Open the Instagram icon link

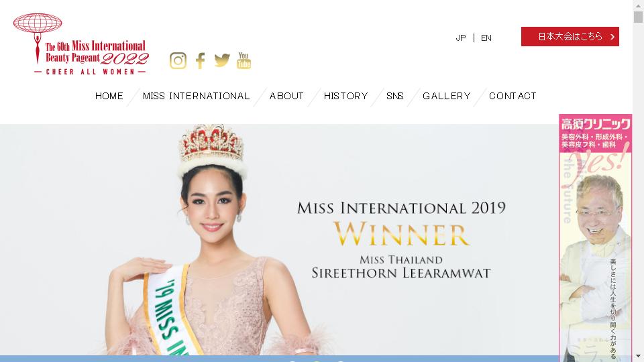click(x=178, y=61)
